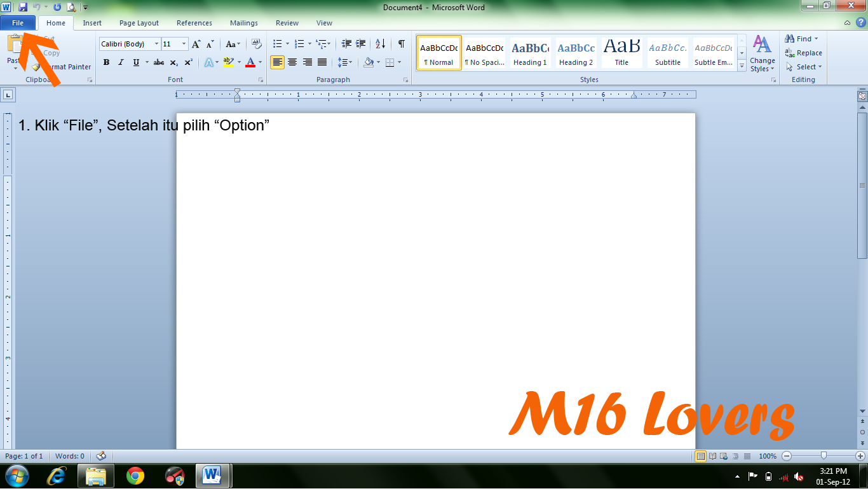The image size is (868, 491).
Task: Apply the yellow Text Highlight Color
Action: [x=229, y=62]
